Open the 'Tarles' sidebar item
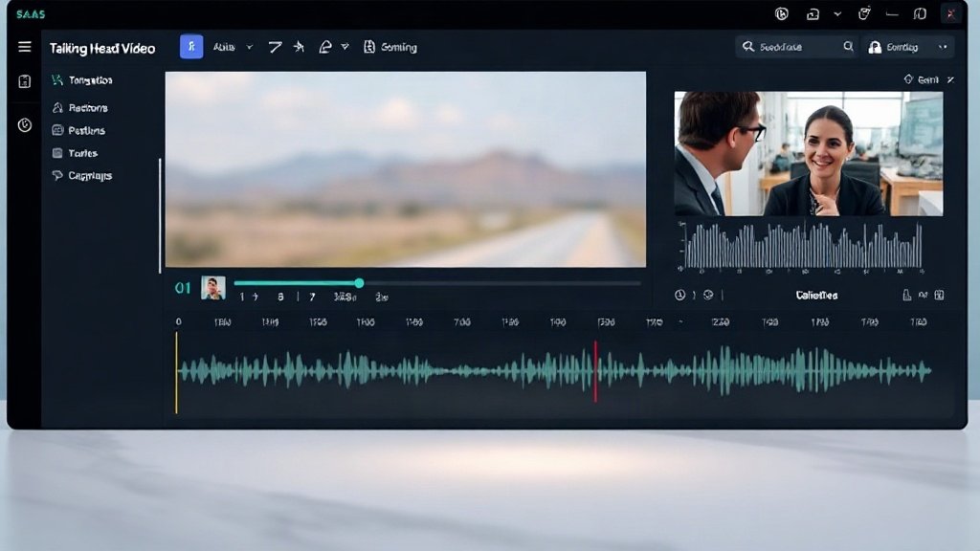This screenshot has width=980, height=551. 82,153
